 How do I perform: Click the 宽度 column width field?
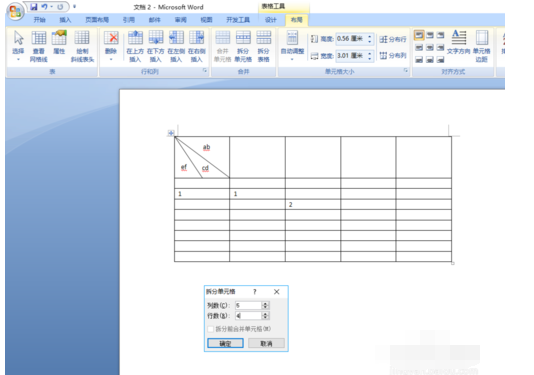click(x=350, y=56)
